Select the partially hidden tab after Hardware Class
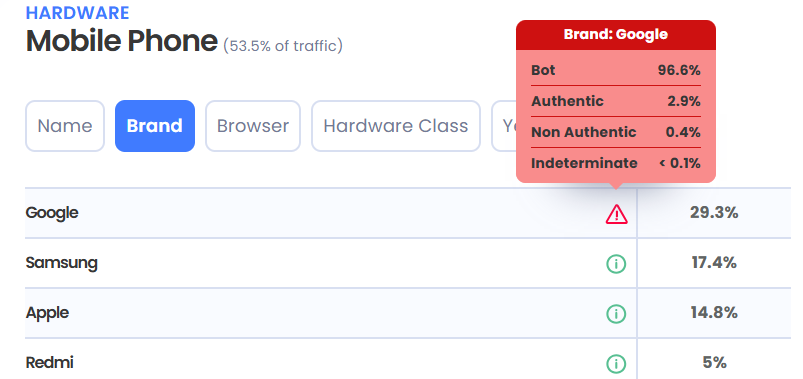Image resolution: width=803 pixels, height=379 pixels. click(x=504, y=126)
